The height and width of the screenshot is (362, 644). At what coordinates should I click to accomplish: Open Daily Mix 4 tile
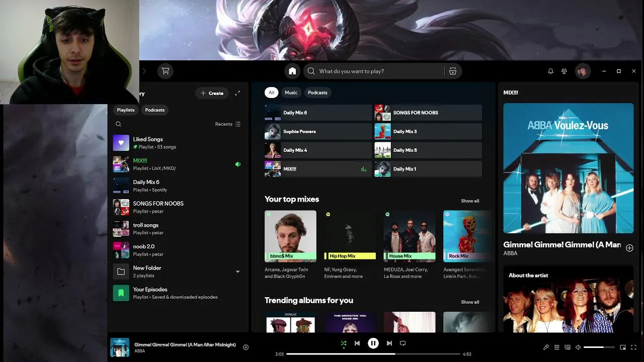(318, 150)
